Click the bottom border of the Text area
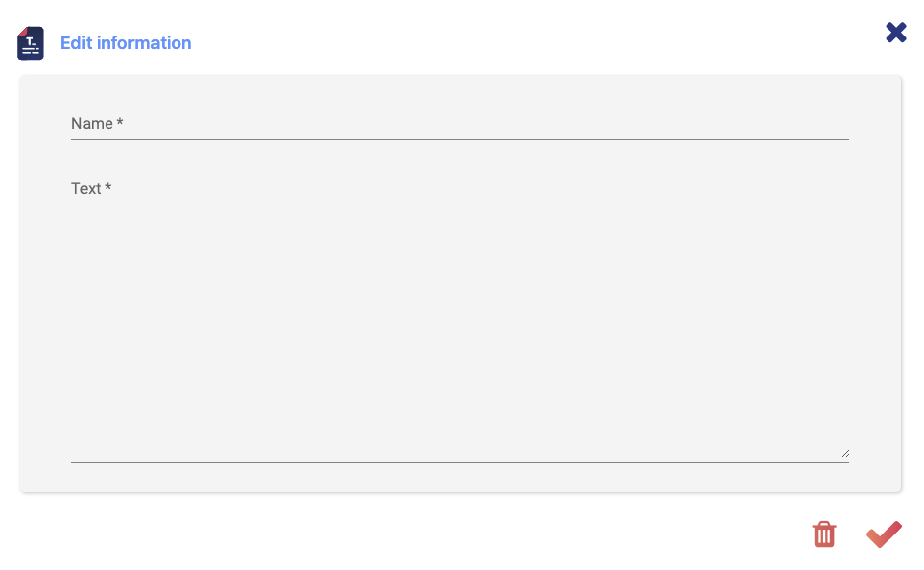The height and width of the screenshot is (570, 924). point(460,461)
